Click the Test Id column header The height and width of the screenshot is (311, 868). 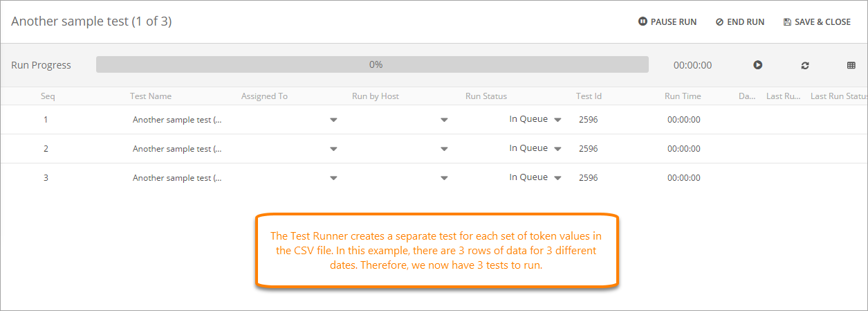click(x=589, y=96)
